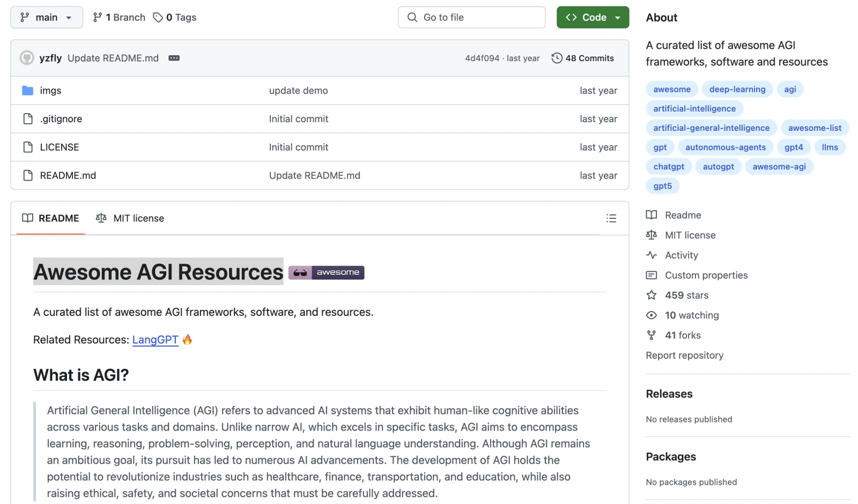Click the yzfly user avatar
This screenshot has width=858, height=504.
27,58
